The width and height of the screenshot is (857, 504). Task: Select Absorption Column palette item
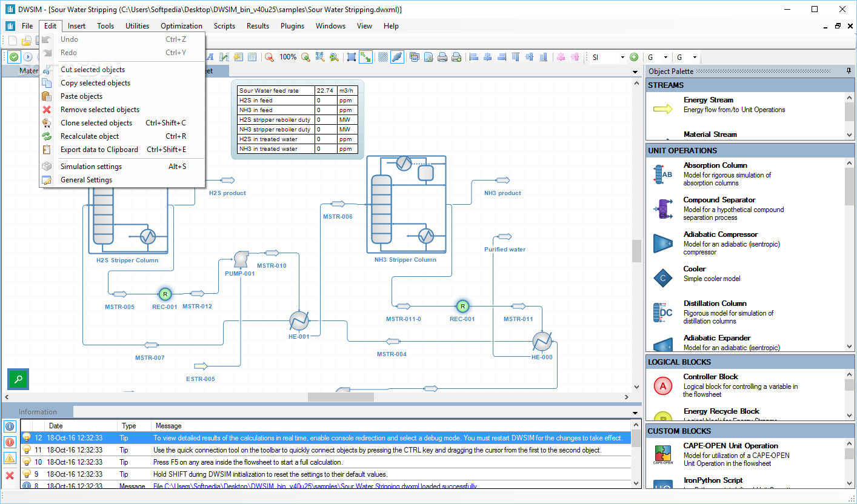[745, 174]
